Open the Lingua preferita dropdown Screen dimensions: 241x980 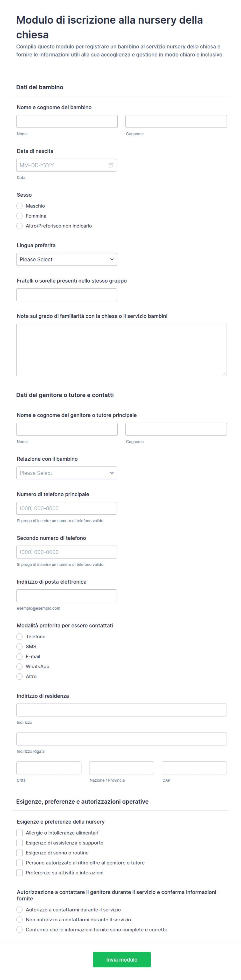67,259
